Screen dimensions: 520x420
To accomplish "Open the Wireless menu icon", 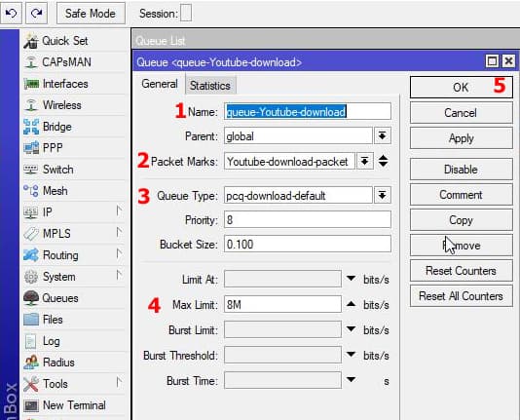I will 31,105.
